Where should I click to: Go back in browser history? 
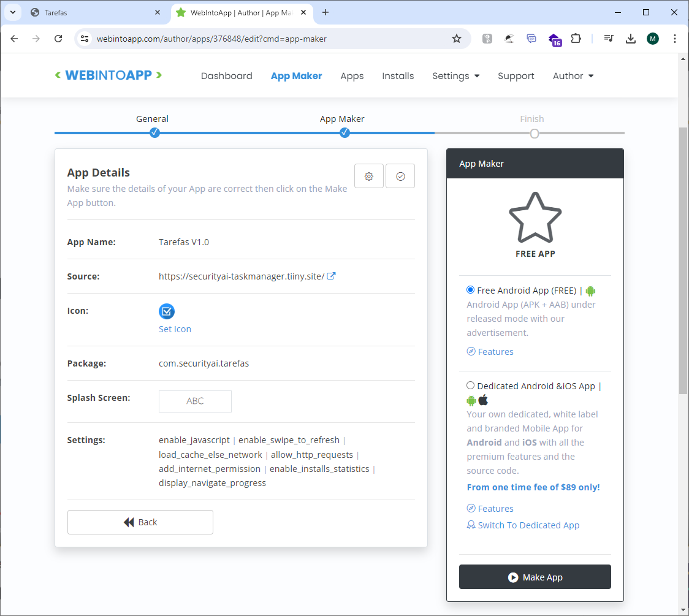click(x=14, y=39)
